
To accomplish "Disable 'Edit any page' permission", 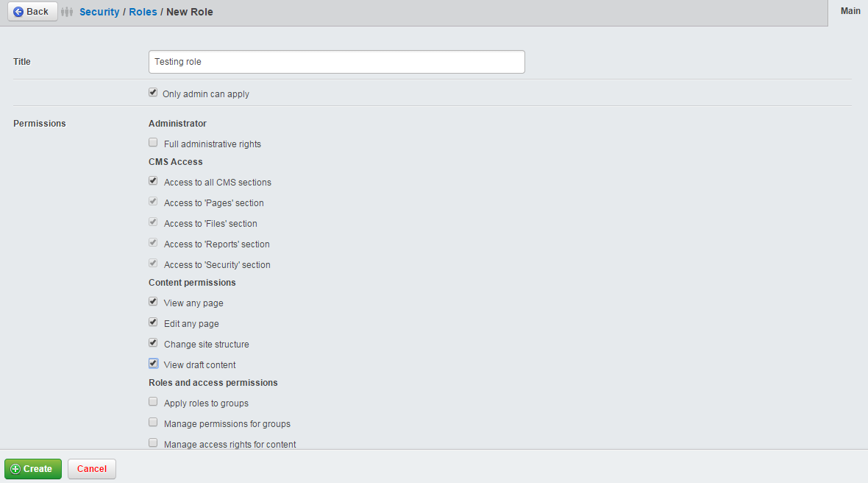I will (x=153, y=322).
